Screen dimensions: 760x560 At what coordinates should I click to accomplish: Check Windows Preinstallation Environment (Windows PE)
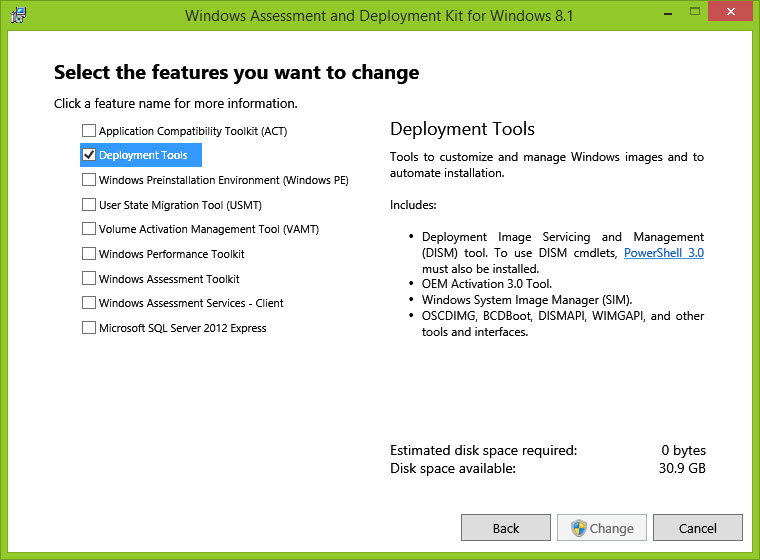point(89,180)
